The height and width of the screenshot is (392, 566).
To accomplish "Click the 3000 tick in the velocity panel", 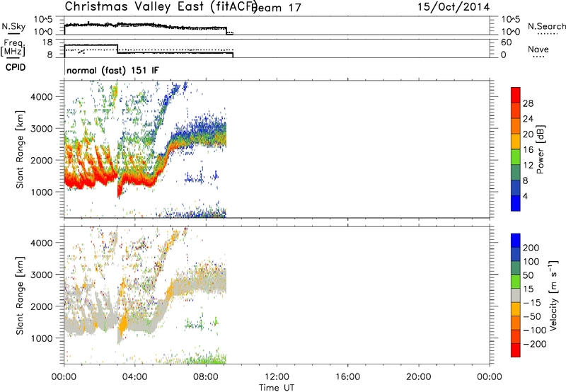I will pyautogui.click(x=42, y=275).
